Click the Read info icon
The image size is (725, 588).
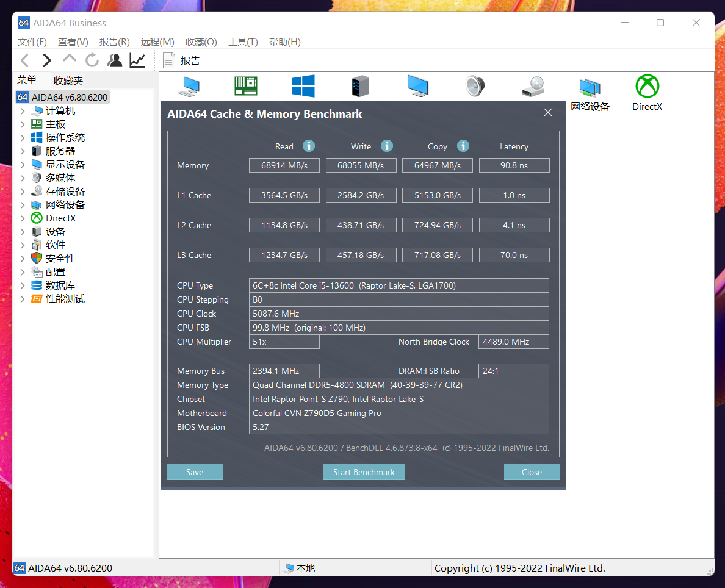pyautogui.click(x=309, y=146)
